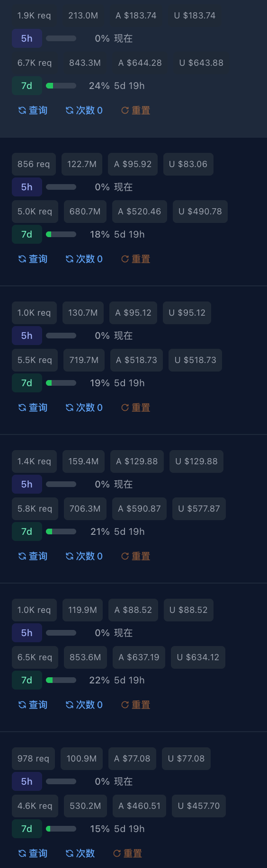
Task: Click the U $83.06 chip
Action: (x=188, y=164)
